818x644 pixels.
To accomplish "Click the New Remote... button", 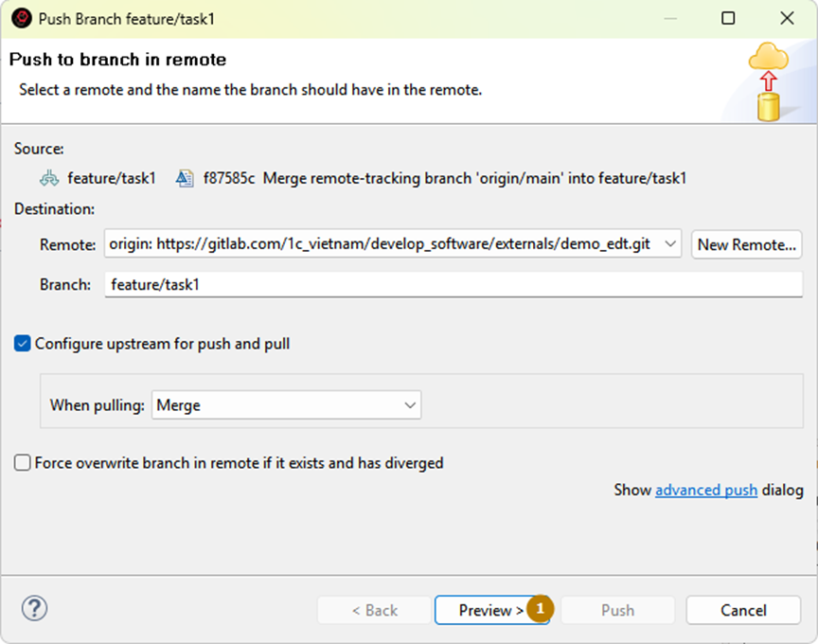I will point(747,244).
